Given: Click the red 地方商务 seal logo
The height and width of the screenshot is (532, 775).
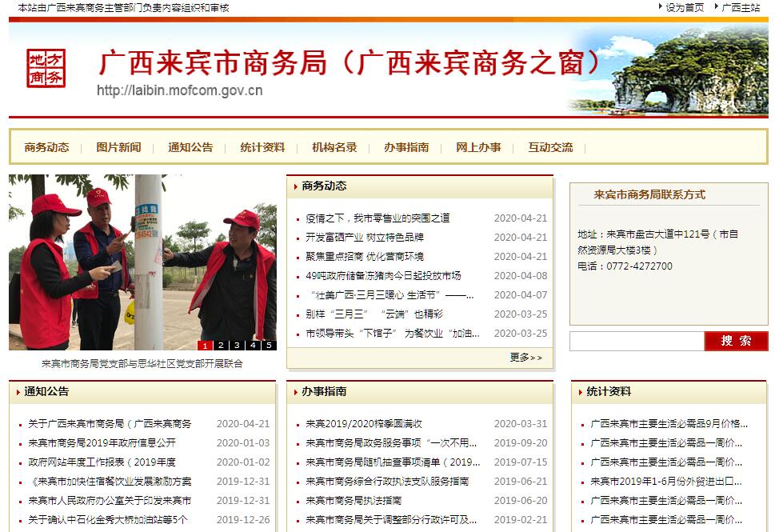Looking at the screenshot, I should click(46, 68).
